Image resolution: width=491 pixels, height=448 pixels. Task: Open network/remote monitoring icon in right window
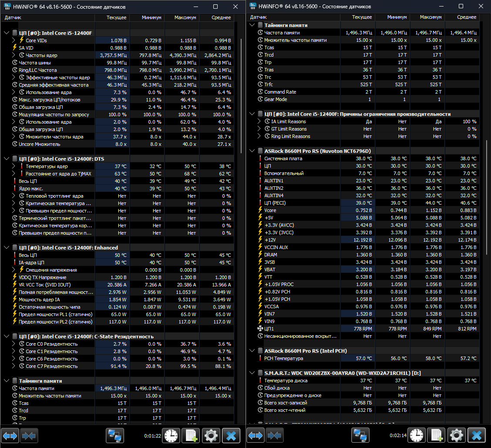[360, 435]
